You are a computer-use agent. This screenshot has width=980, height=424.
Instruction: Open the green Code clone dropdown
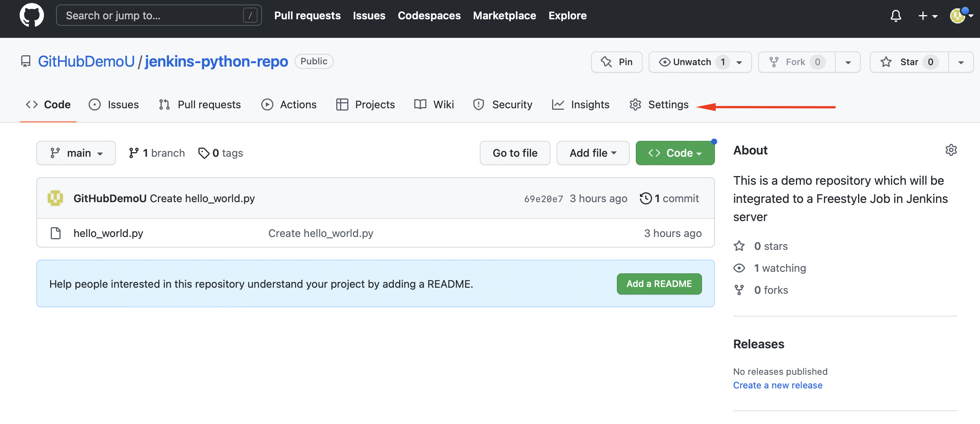point(675,153)
